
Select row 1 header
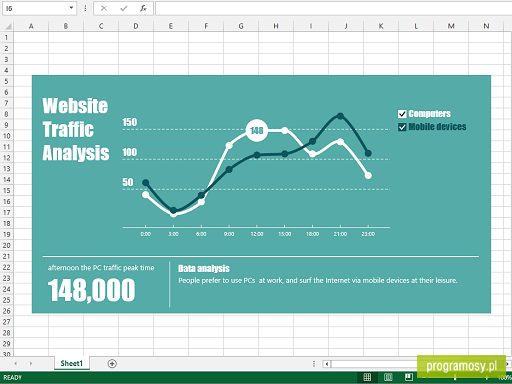point(6,37)
